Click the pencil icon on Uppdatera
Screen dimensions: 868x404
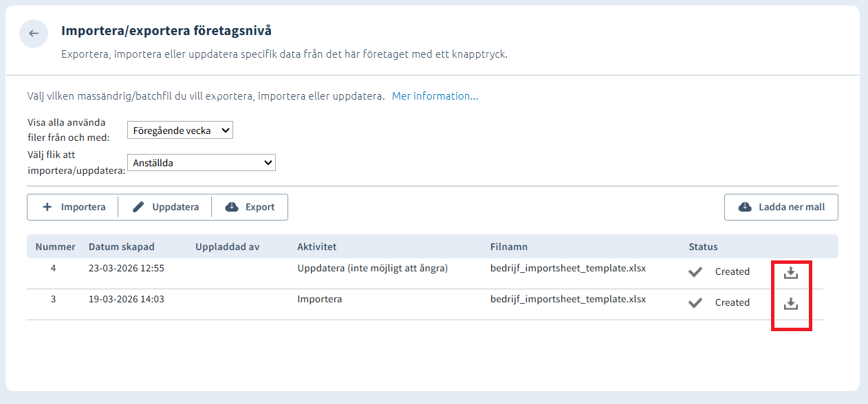(138, 207)
